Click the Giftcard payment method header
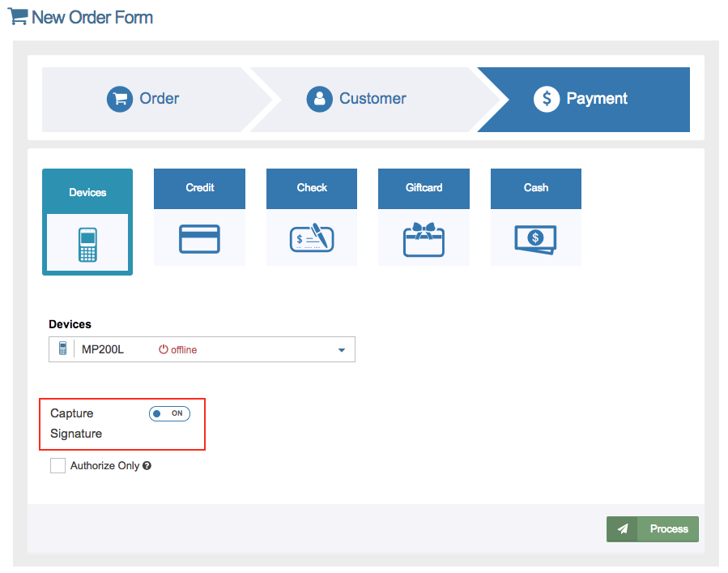728x573 pixels. click(424, 188)
